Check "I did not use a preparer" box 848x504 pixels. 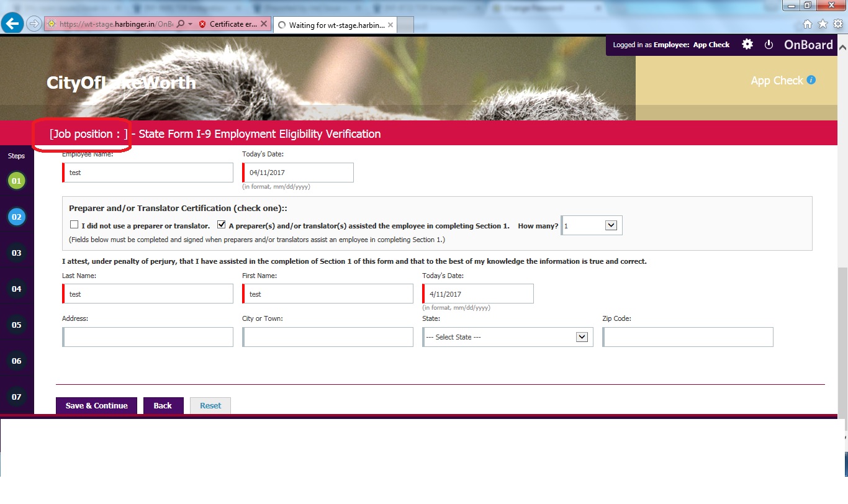tap(74, 225)
